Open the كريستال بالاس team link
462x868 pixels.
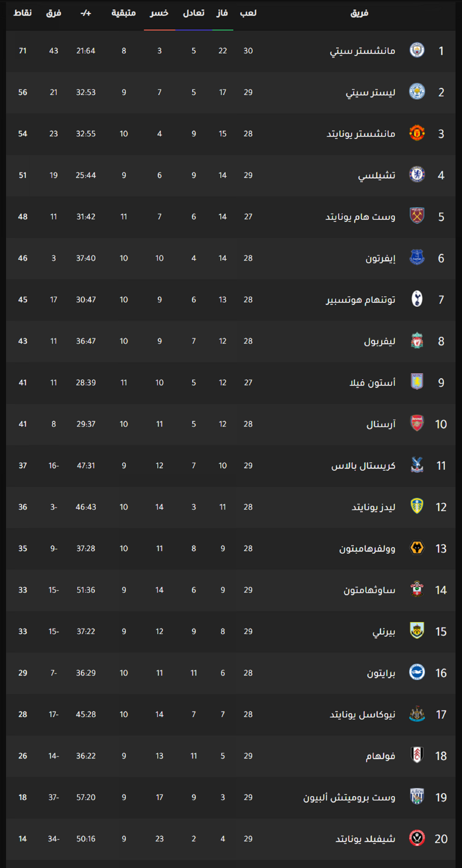363,466
